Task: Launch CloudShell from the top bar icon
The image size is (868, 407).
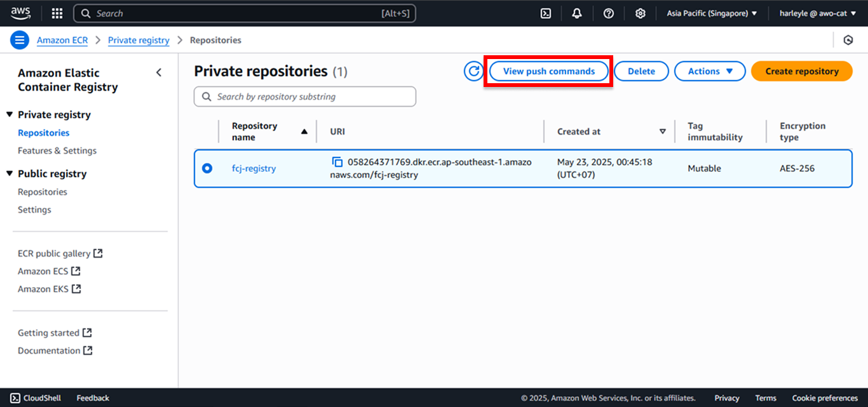Action: (546, 13)
